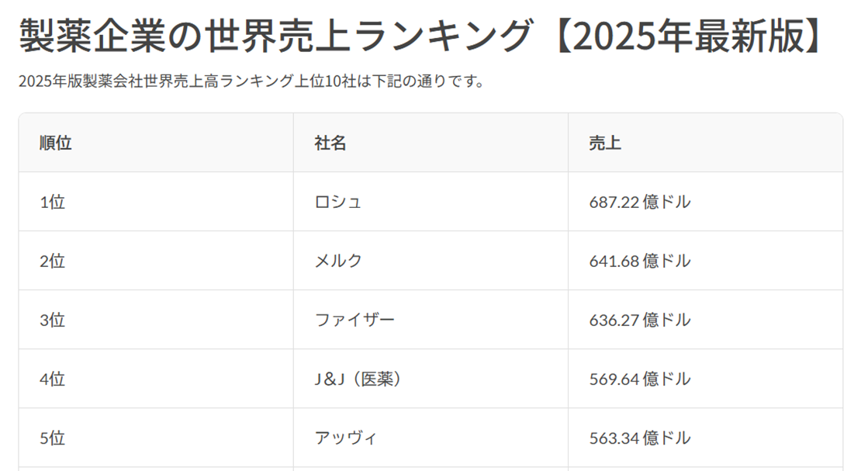Click the 社名 column header

click(330, 143)
